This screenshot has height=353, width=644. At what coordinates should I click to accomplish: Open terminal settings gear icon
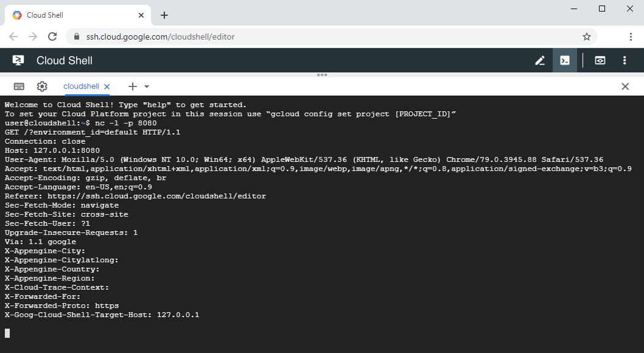click(x=42, y=86)
